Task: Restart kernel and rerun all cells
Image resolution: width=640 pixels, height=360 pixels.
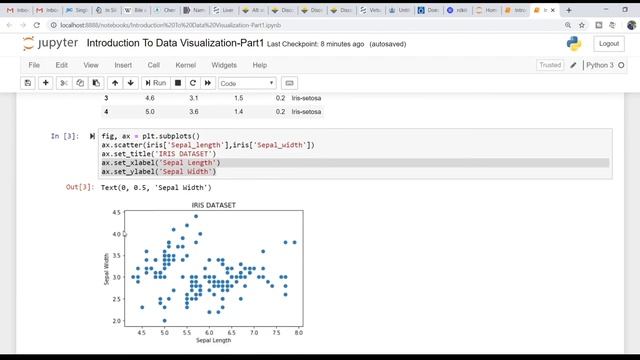Action: [208, 83]
